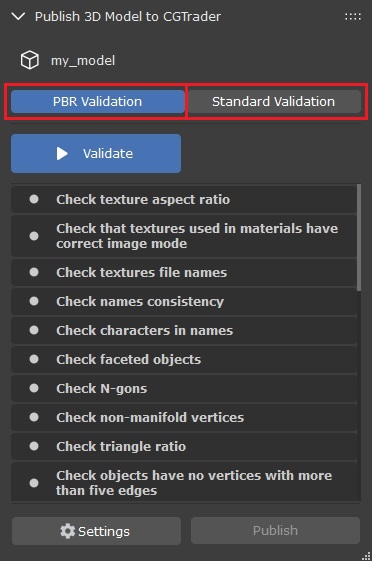Screen dimensions: 372x561
Task: Switch to Standard Validation mode
Action: coord(274,102)
